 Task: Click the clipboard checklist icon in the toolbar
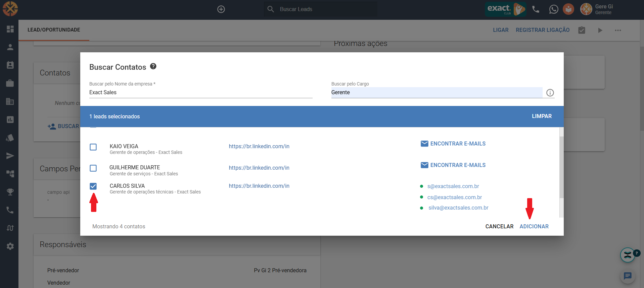582,30
